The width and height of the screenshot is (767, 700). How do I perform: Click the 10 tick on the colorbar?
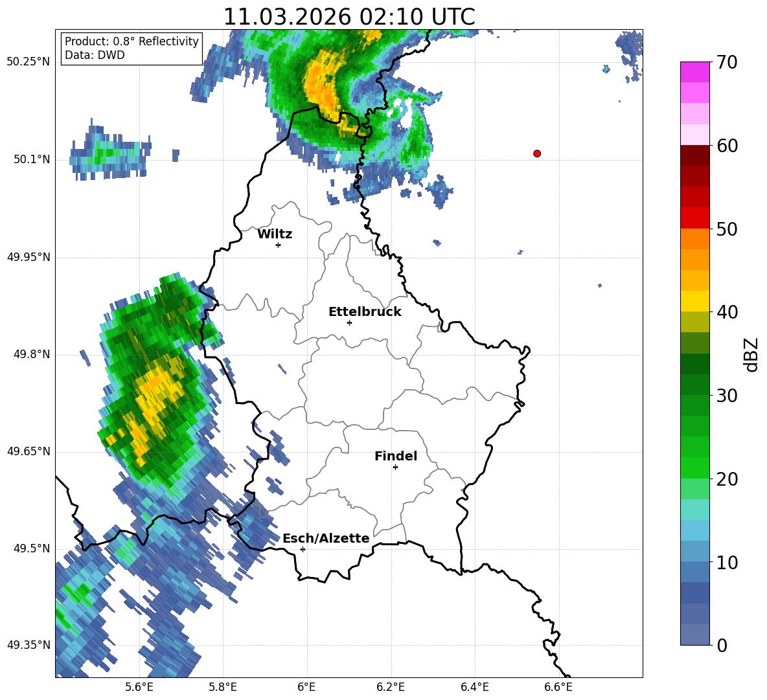727,562
